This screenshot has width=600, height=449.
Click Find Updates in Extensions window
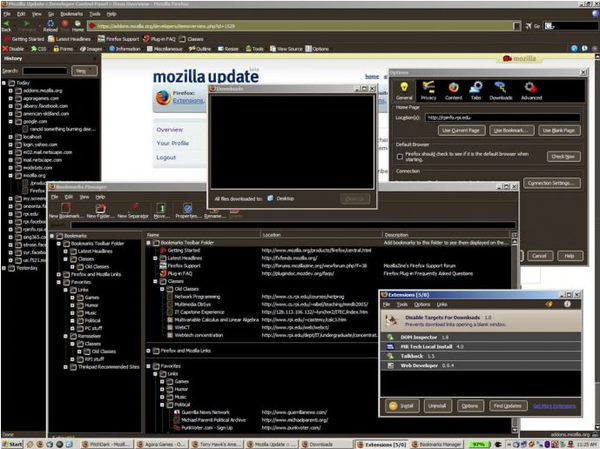click(x=508, y=406)
